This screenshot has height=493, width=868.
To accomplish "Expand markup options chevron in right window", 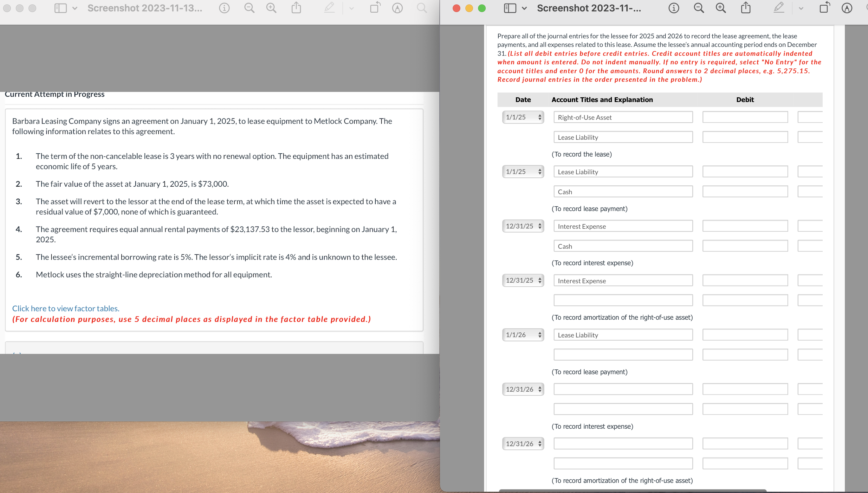I will coord(800,8).
